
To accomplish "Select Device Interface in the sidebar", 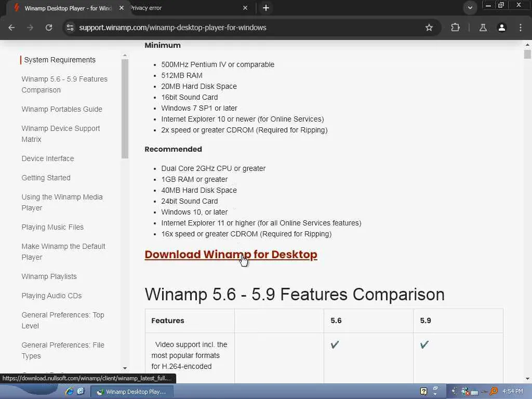I will 47,158.
